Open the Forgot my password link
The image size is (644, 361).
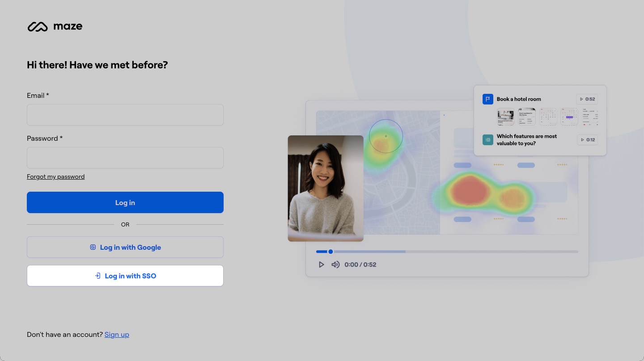click(x=55, y=176)
